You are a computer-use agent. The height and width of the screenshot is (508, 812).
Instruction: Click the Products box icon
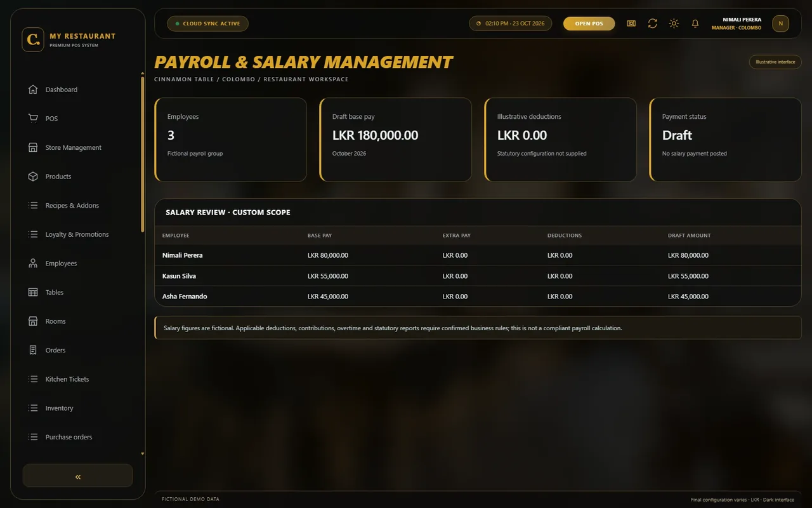tap(33, 177)
